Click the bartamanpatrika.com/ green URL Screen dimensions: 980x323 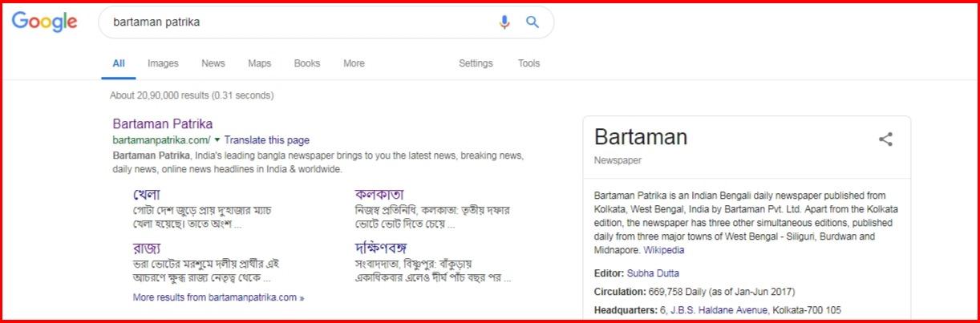point(161,140)
